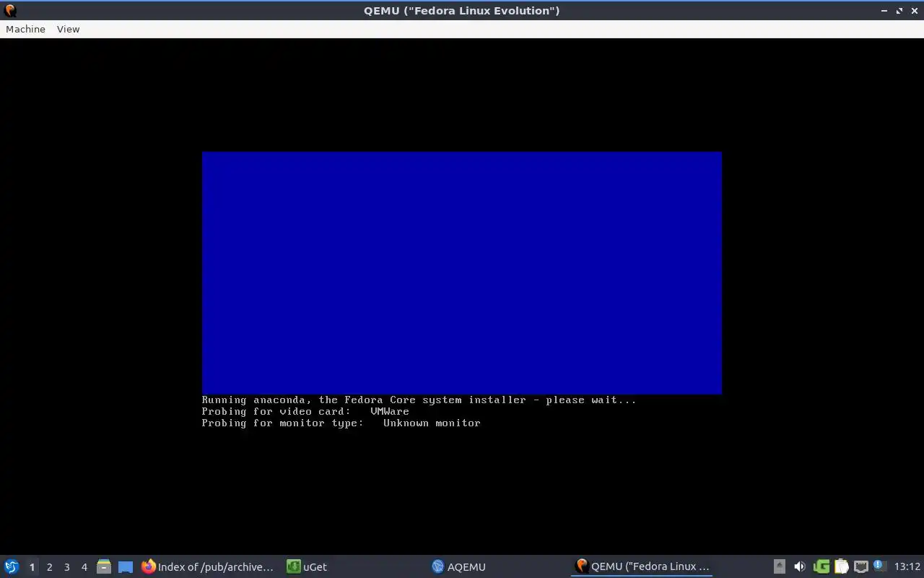Screen dimensions: 924x578
Task: Open the uGet green tray icon
Action: coord(821,566)
